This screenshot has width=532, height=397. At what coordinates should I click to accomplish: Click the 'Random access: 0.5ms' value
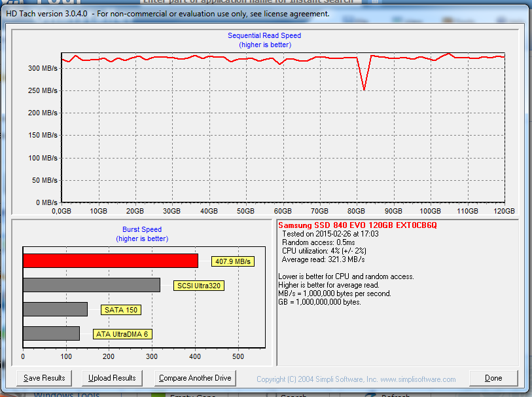click(x=318, y=242)
